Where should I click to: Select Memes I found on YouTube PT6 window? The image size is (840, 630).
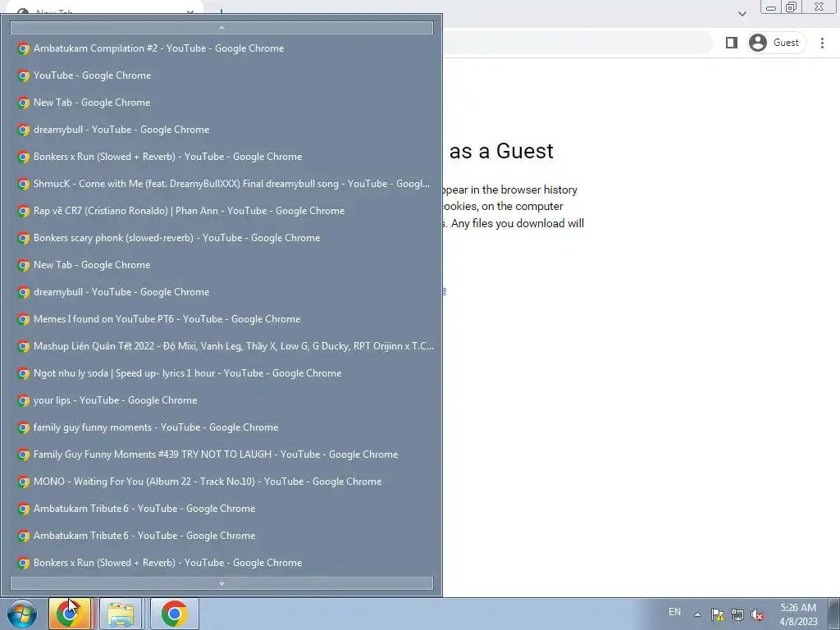221,319
